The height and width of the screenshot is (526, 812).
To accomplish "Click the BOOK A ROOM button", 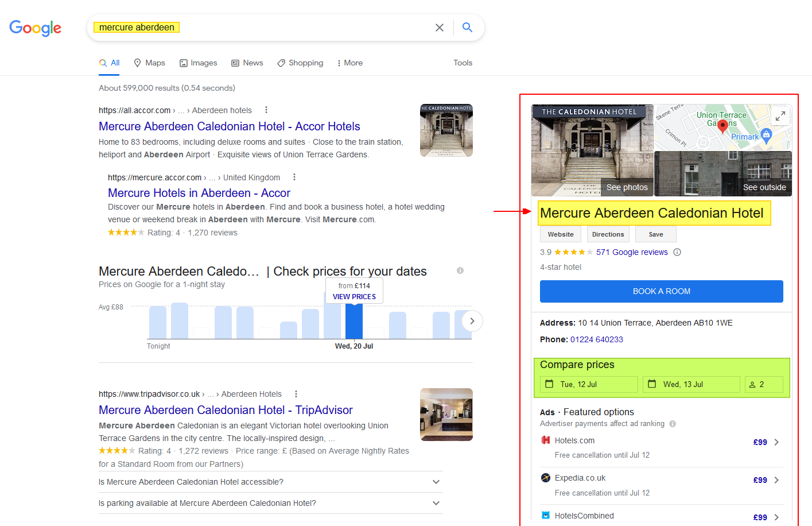I will click(662, 291).
